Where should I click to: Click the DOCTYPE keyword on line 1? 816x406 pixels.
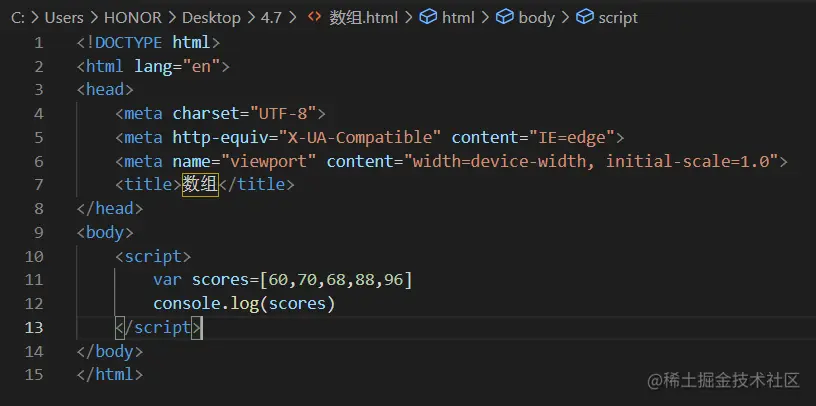pyautogui.click(x=129, y=43)
